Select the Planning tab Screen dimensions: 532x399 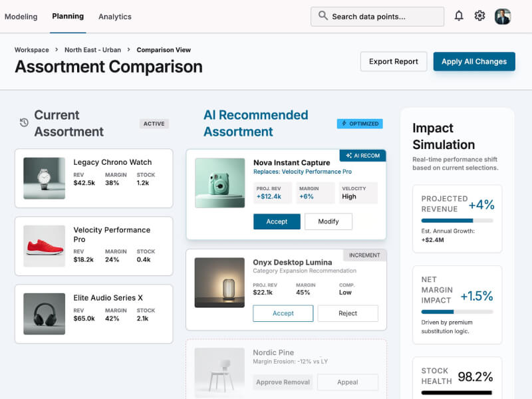pyautogui.click(x=68, y=16)
